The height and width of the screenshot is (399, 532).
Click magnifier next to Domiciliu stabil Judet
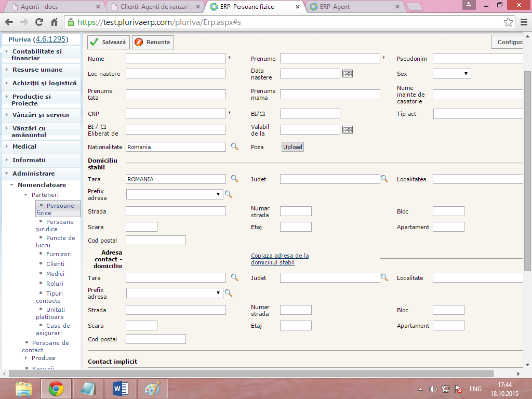click(384, 179)
